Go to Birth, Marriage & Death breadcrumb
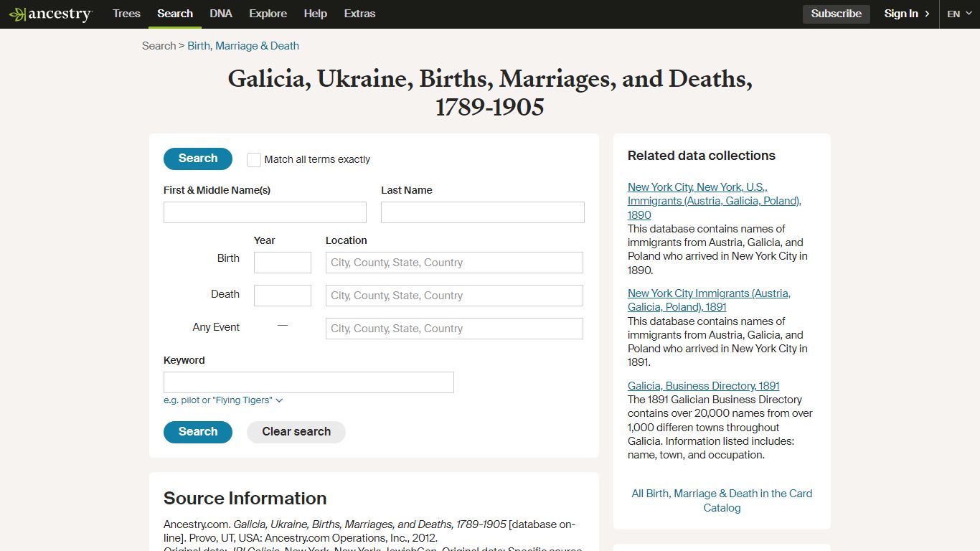The width and height of the screenshot is (980, 551). (243, 46)
